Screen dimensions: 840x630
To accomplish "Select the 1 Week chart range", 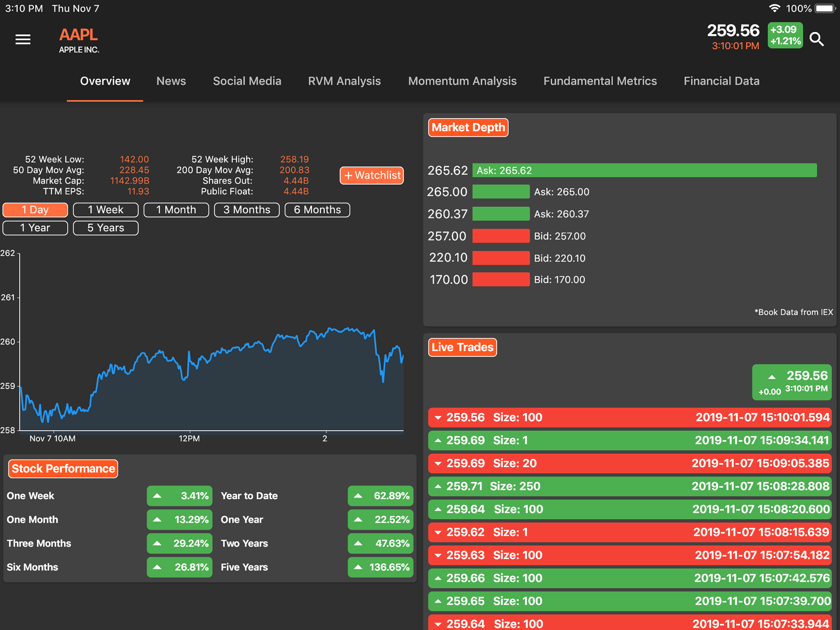I will point(105,210).
